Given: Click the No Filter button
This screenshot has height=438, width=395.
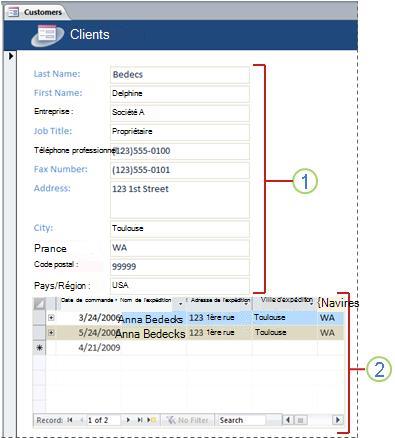Looking at the screenshot, I should [188, 420].
